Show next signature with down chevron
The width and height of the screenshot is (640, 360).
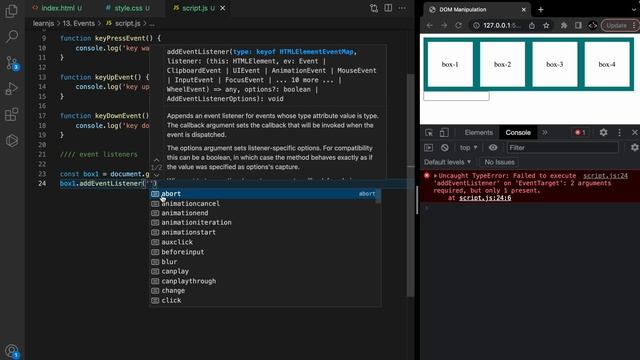tap(156, 175)
